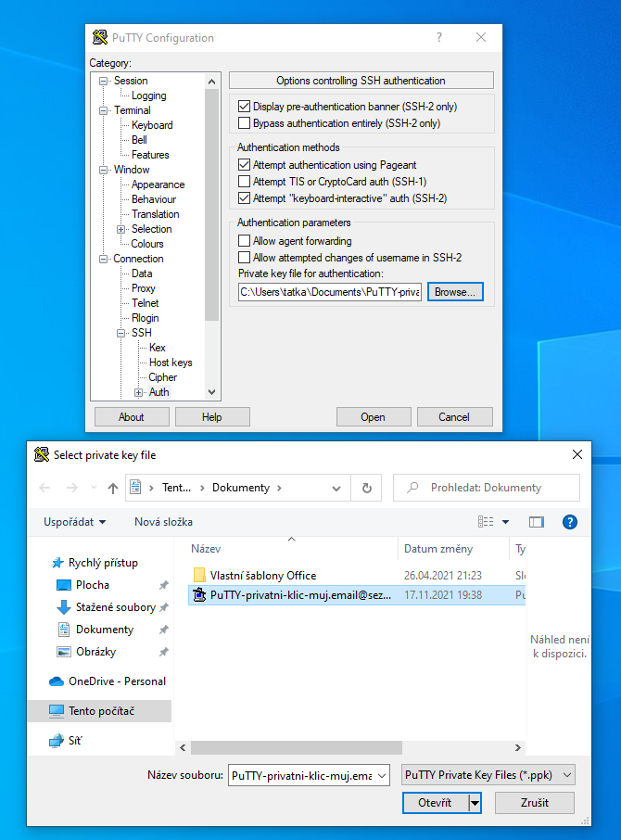This screenshot has width=621, height=840.
Task: Toggle keyboard-interactive auth checkbox
Action: coord(244,198)
